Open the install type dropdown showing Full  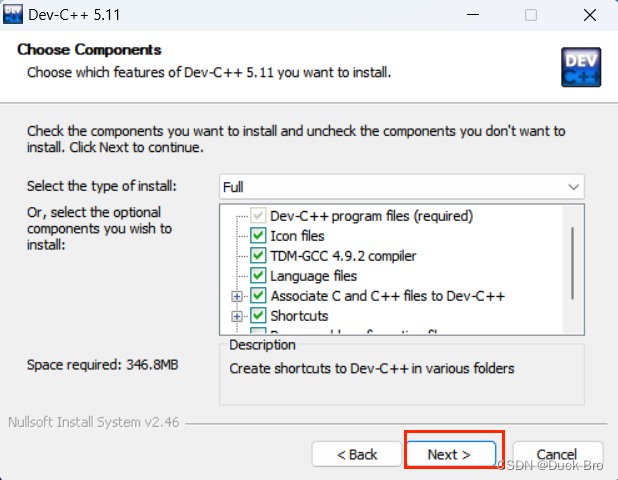point(402,187)
